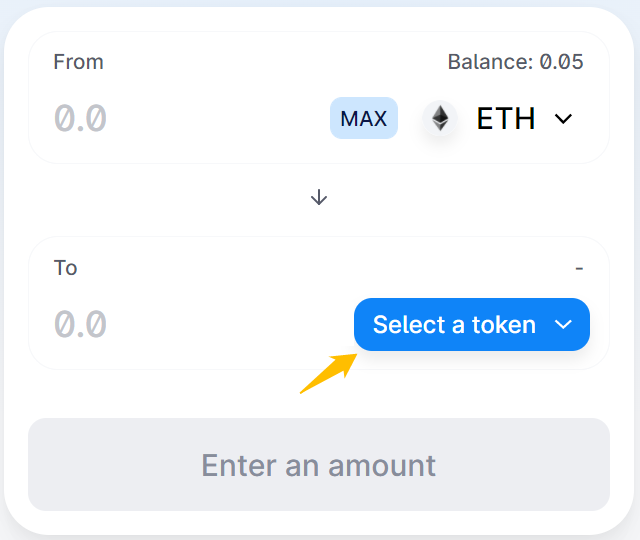Viewport: 640px width, 540px height.
Task: Click the MAX amount button
Action: 364,118
